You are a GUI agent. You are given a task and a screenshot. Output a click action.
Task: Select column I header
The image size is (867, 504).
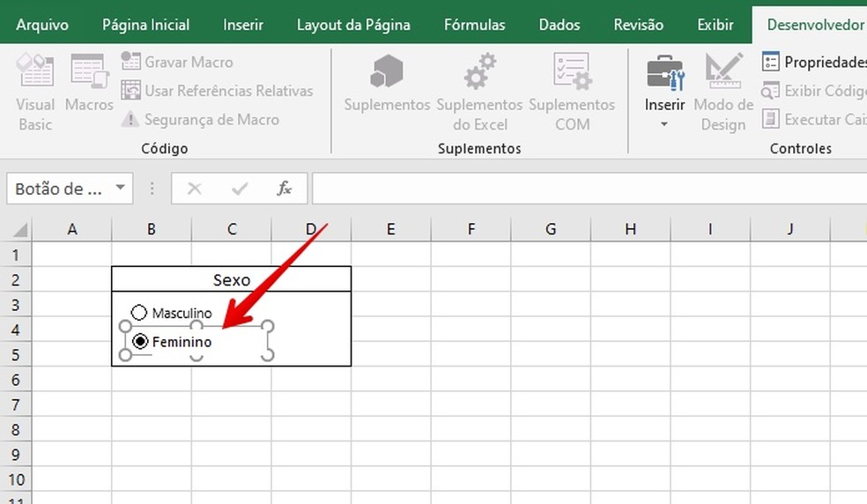[710, 229]
